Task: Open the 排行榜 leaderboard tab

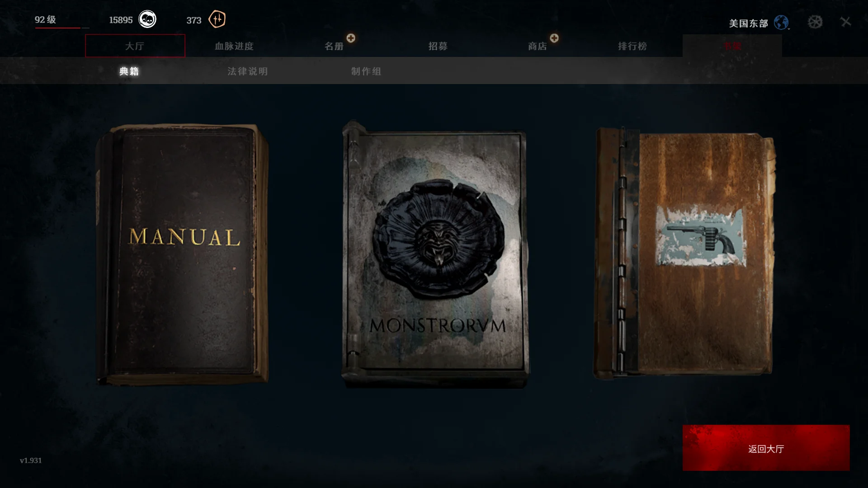Action: coord(632,46)
